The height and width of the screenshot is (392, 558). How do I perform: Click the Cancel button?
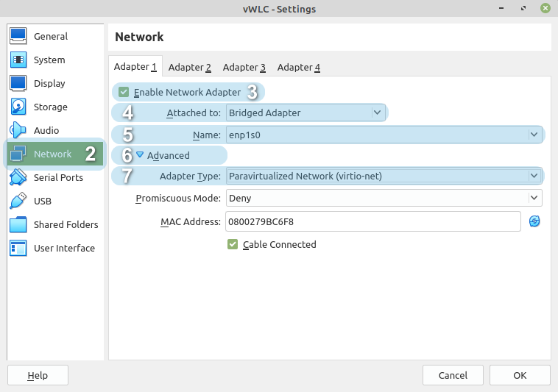[453, 375]
